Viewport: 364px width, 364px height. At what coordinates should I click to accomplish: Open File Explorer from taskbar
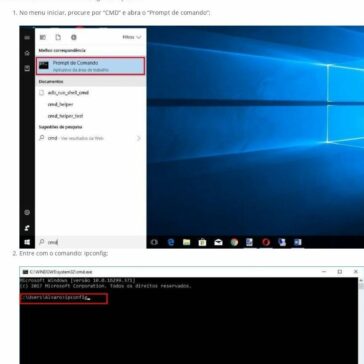click(x=187, y=242)
